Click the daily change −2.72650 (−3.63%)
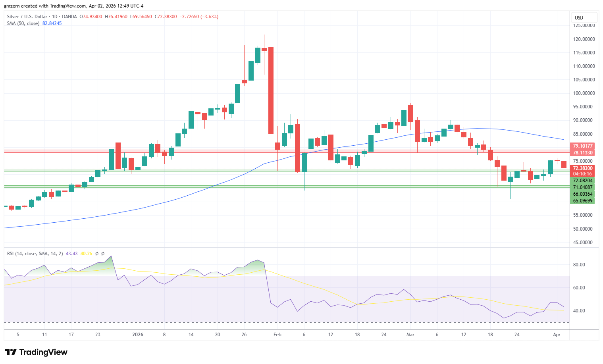The width and height of the screenshot is (603, 364). [199, 17]
